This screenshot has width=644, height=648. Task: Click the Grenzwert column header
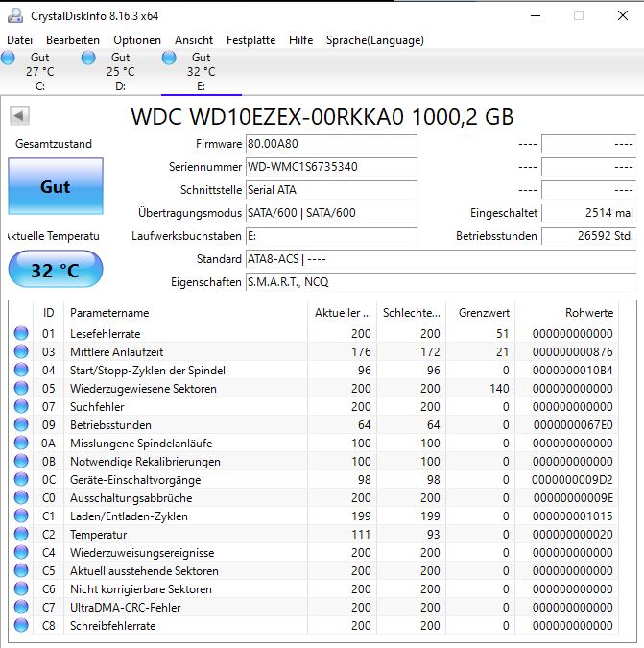(481, 313)
